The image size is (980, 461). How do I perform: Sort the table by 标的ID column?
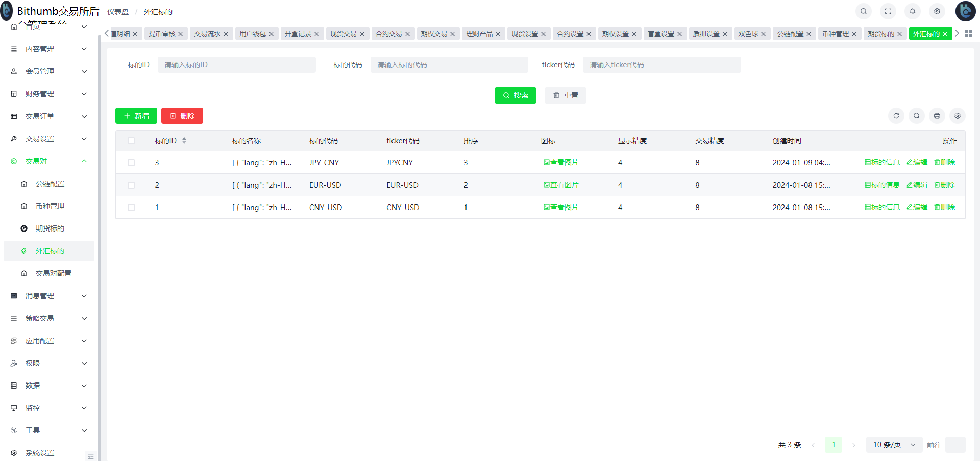[184, 141]
